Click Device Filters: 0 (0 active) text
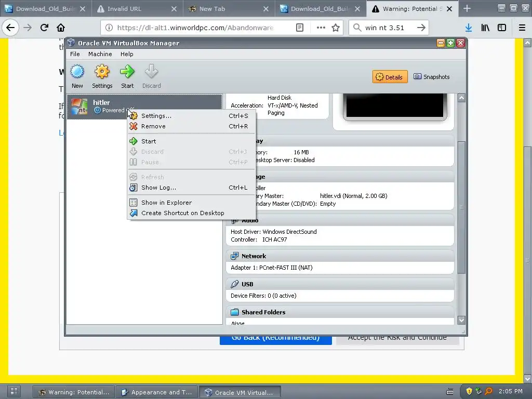Screen dimensions: 532x399 [263, 296]
